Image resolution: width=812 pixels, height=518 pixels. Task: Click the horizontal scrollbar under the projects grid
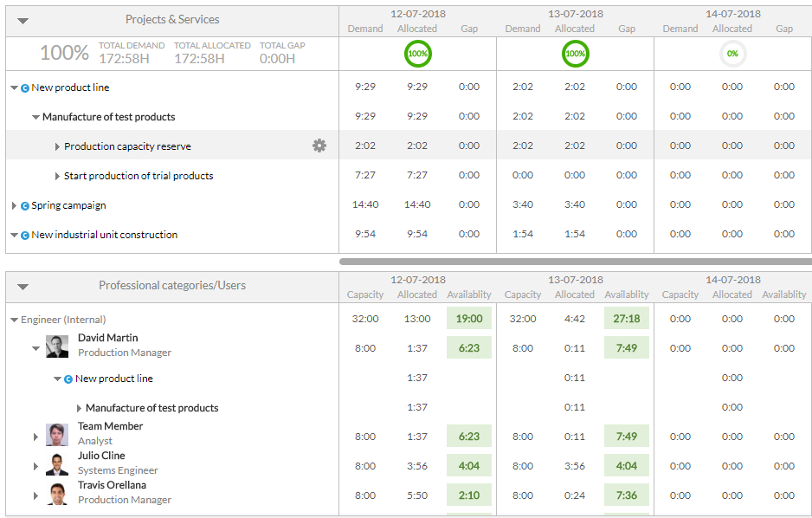coord(575,261)
